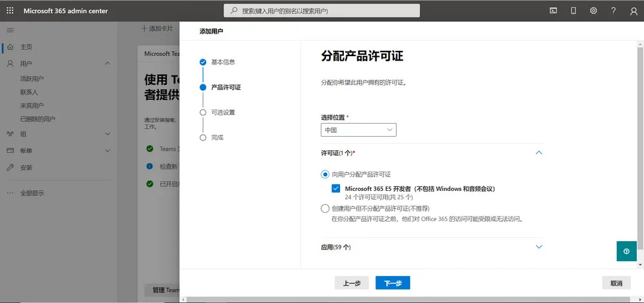
Task: Expand the 应用(59 个) section
Action: click(x=539, y=247)
